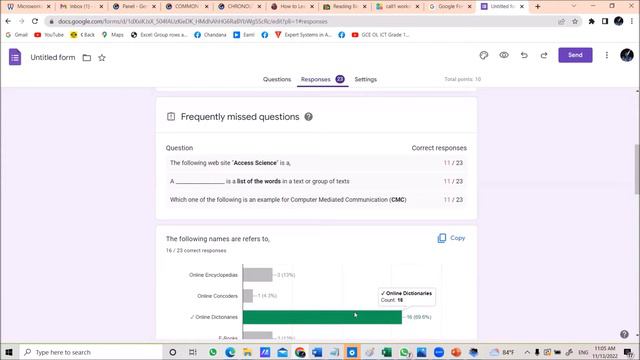Click the Send button
This screenshot has height=360, width=640.
pos(575,55)
